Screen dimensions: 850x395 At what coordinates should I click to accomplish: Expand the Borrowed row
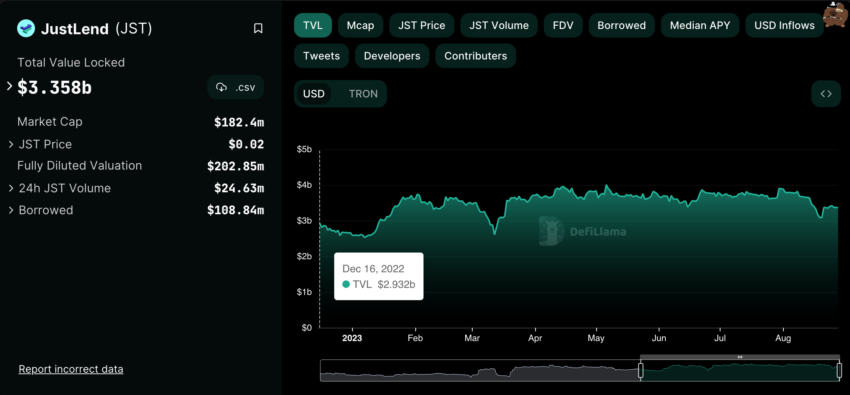(x=11, y=210)
